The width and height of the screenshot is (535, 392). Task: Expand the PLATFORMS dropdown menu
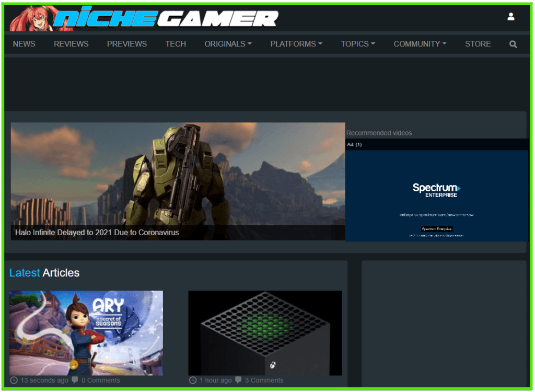click(296, 44)
